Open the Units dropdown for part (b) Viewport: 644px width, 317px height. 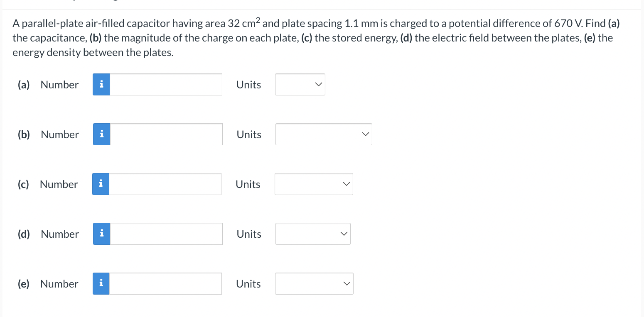pyautogui.click(x=324, y=134)
